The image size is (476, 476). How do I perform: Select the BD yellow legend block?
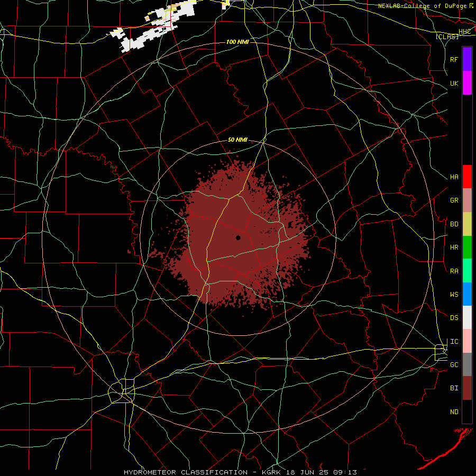(467, 224)
